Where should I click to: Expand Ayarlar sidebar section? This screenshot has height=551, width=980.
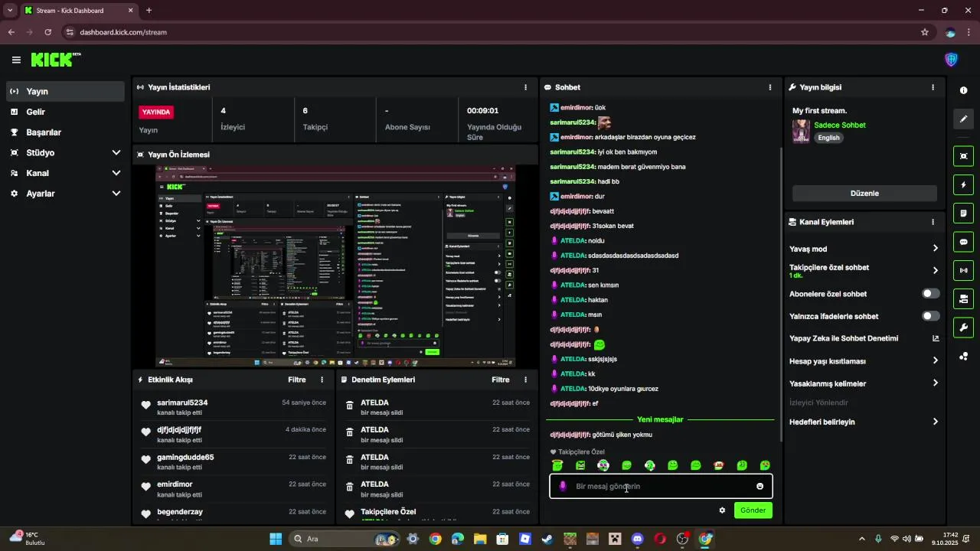coord(116,194)
